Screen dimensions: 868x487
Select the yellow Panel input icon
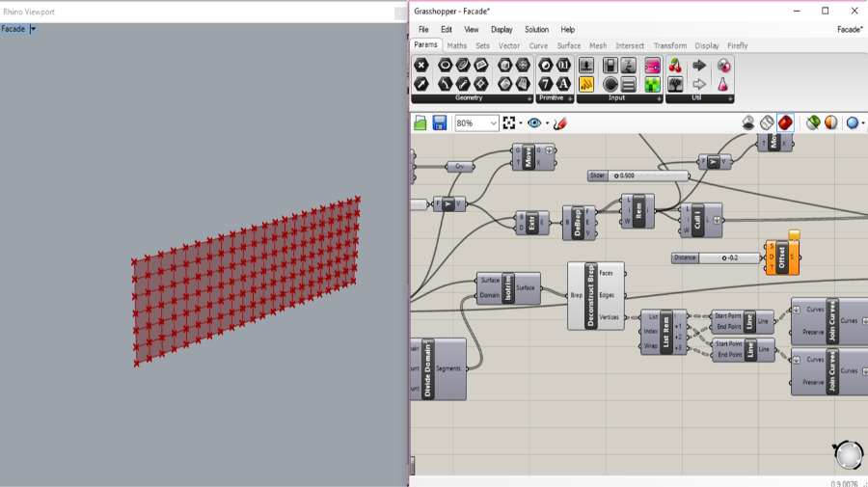586,84
